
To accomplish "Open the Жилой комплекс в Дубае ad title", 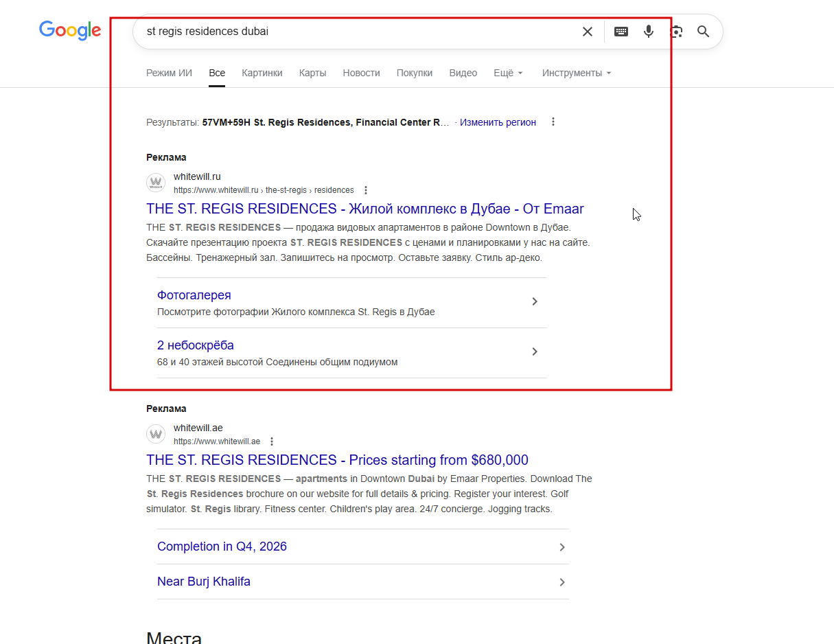I will [x=365, y=209].
